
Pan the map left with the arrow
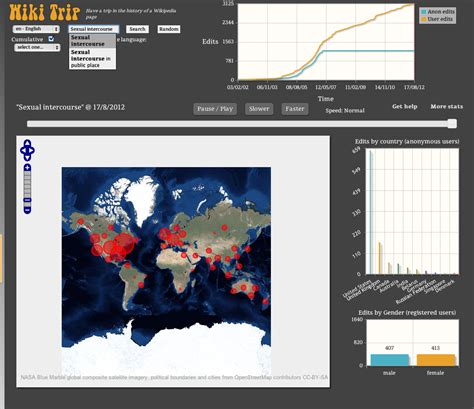pos(23,150)
